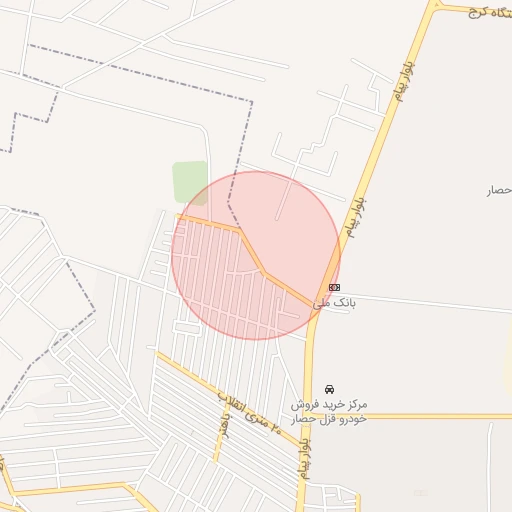Click the partially visible حصار place label
The width and height of the screenshot is (512, 512).
point(499,191)
